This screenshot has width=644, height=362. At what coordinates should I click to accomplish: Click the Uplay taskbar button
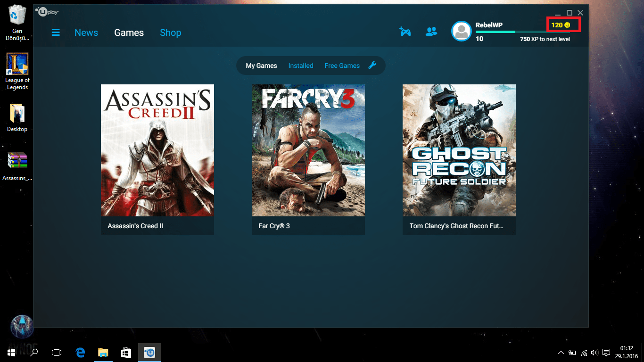point(149,352)
